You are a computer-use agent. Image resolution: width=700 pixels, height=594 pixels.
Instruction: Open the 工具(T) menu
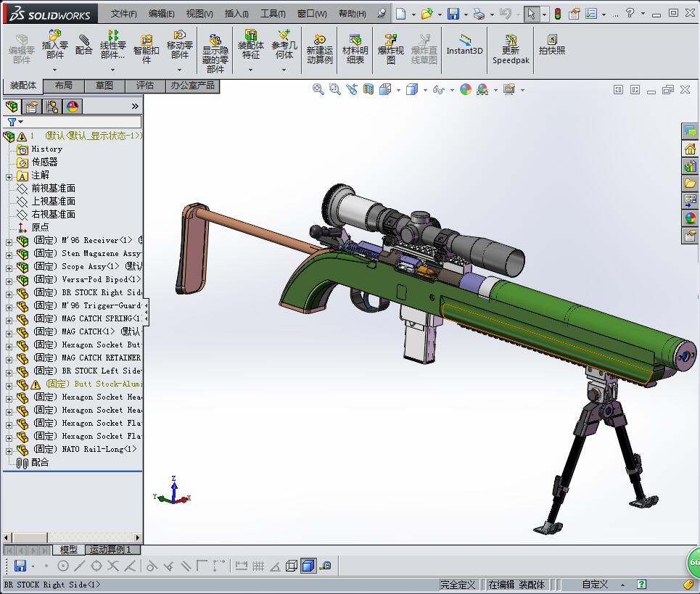click(273, 14)
